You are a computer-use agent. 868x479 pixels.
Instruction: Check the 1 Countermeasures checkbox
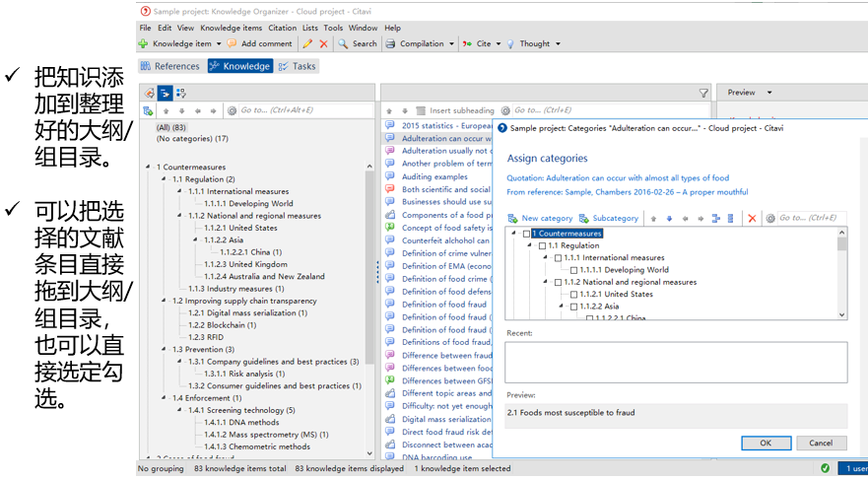[x=527, y=234]
